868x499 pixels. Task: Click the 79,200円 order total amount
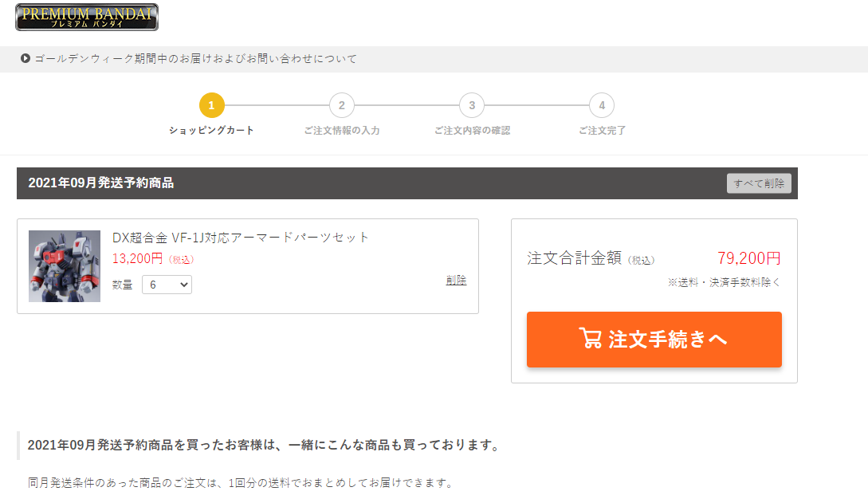coord(749,258)
